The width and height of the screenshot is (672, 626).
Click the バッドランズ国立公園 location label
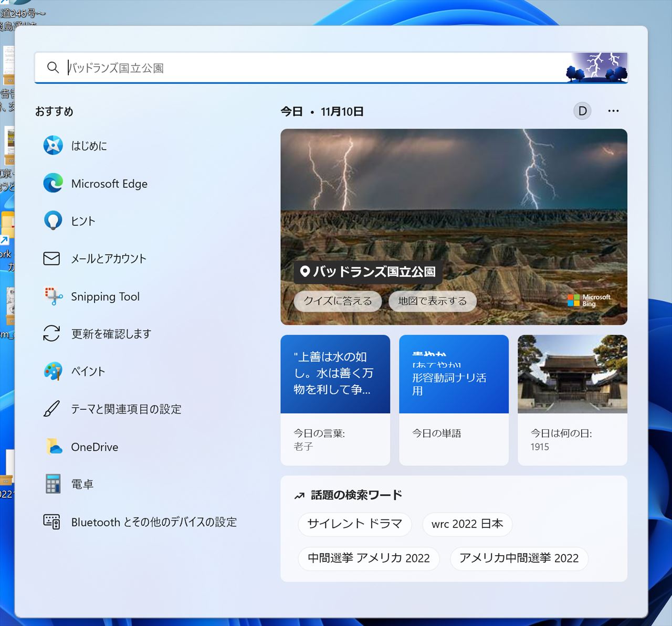click(368, 272)
